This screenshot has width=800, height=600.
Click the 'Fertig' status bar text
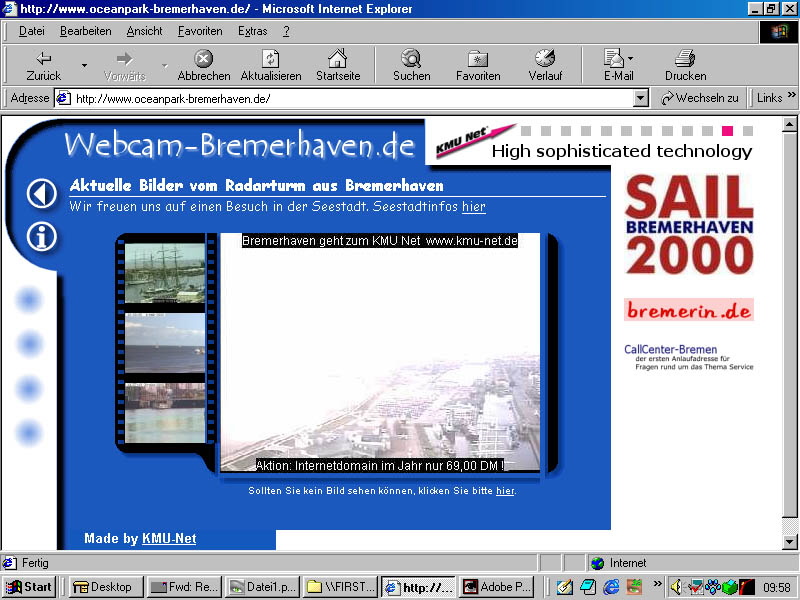pos(35,563)
